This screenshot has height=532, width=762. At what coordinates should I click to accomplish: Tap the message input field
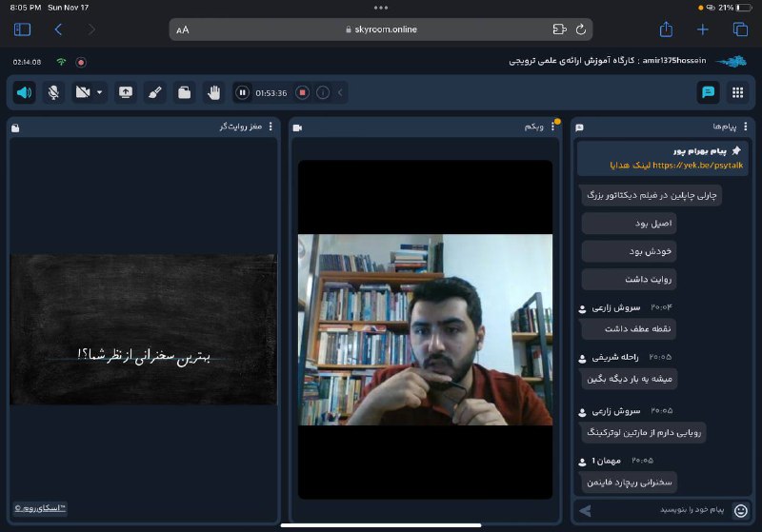[663, 510]
